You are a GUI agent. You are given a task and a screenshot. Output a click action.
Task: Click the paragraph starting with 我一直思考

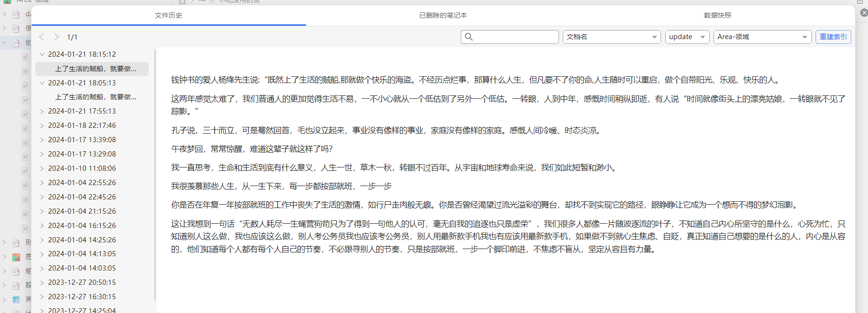(395, 167)
